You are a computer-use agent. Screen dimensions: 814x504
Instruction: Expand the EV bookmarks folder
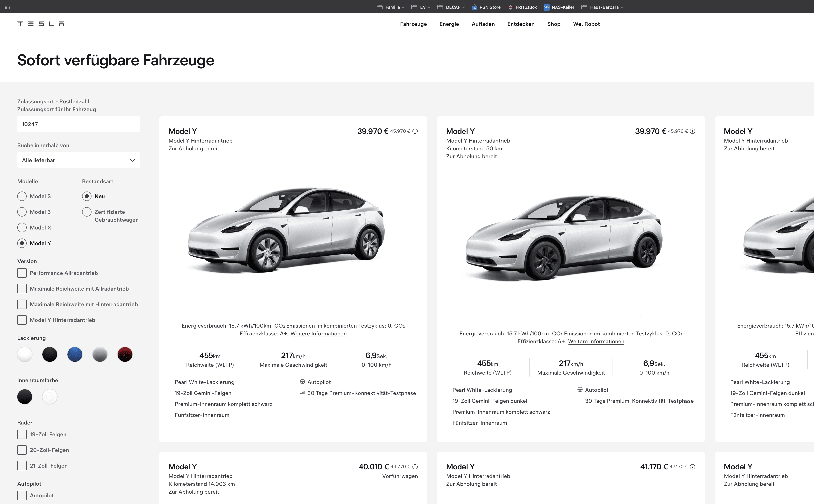coord(421,7)
